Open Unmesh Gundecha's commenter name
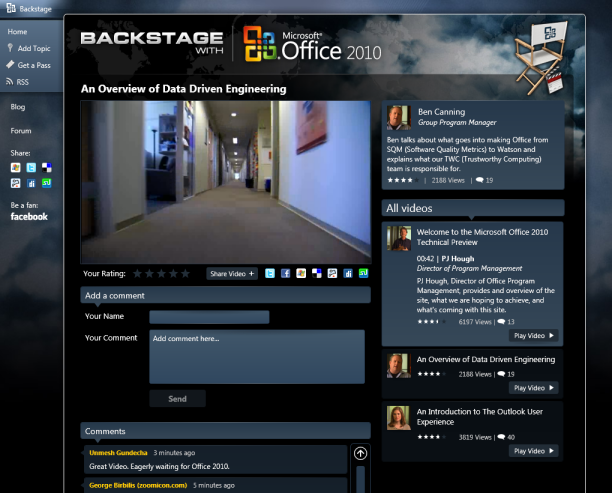This screenshot has width=612, height=493. point(118,453)
